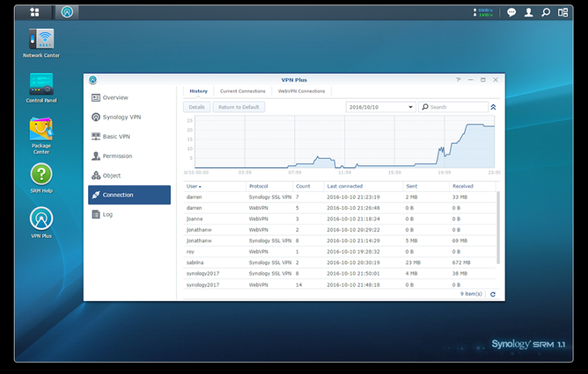Click the Search input field

coord(453,107)
